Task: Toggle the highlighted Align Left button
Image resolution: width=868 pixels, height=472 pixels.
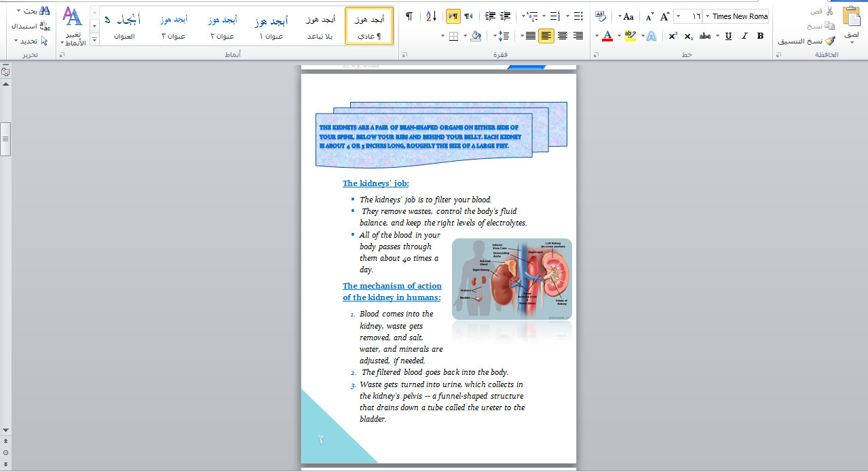Action: point(546,36)
